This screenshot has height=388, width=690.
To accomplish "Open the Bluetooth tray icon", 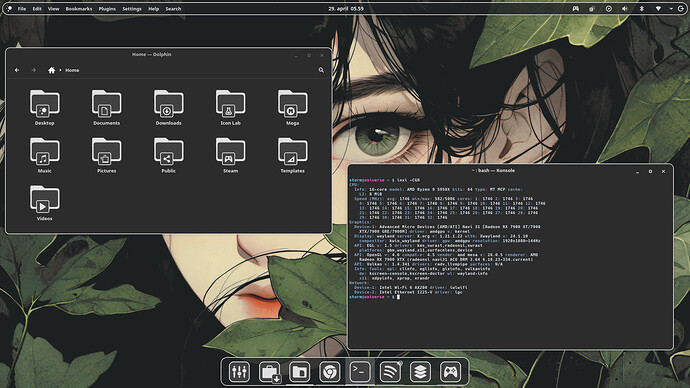I will click(x=641, y=8).
